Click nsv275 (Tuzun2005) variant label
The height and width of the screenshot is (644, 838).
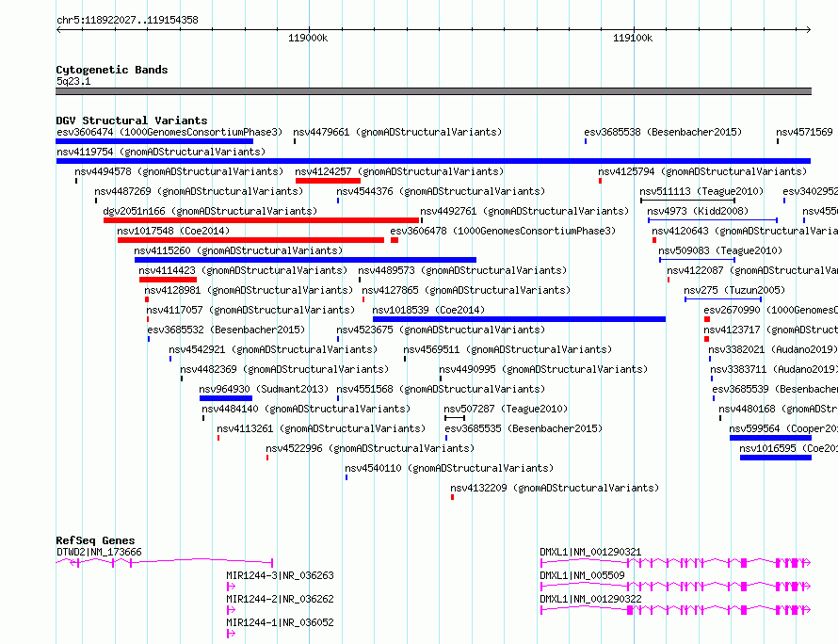[734, 290]
